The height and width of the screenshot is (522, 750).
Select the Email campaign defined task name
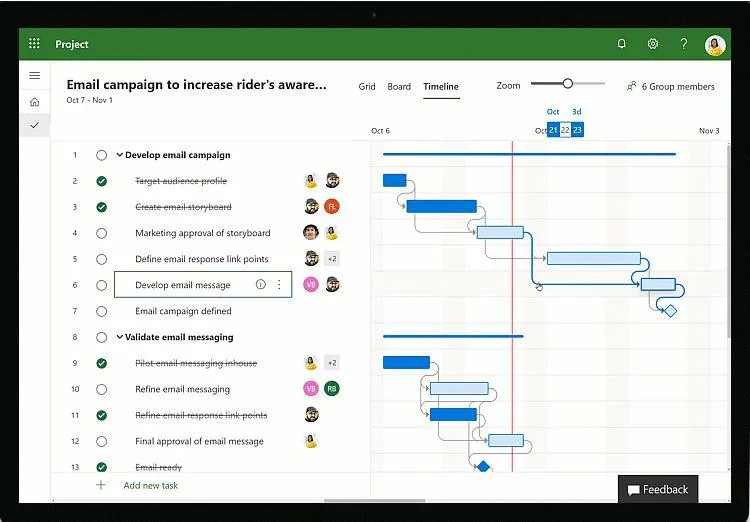(183, 311)
